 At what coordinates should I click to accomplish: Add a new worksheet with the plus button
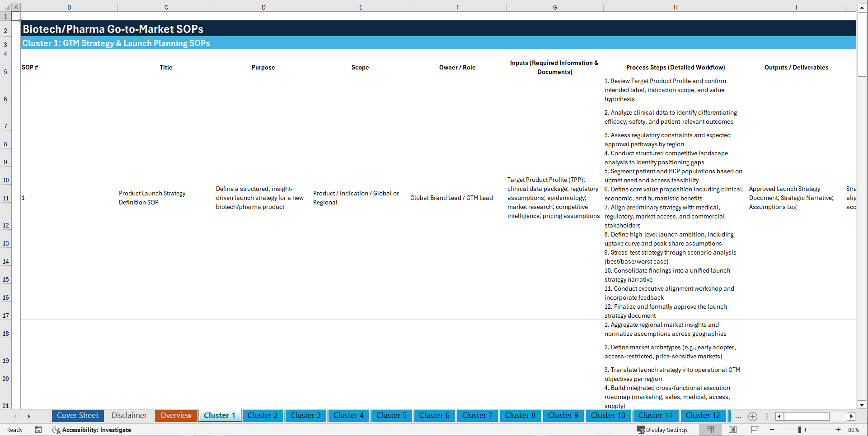(753, 417)
